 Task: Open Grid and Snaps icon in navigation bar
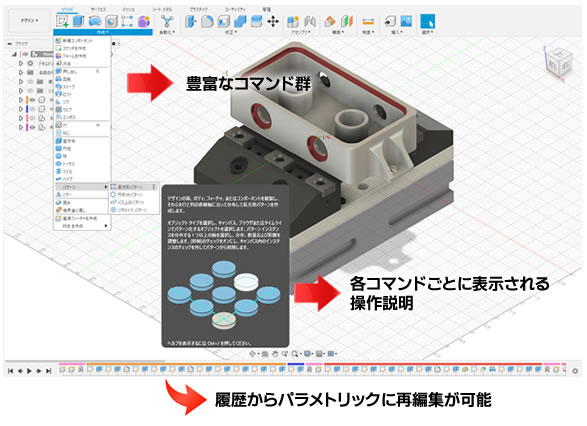pyautogui.click(x=319, y=353)
